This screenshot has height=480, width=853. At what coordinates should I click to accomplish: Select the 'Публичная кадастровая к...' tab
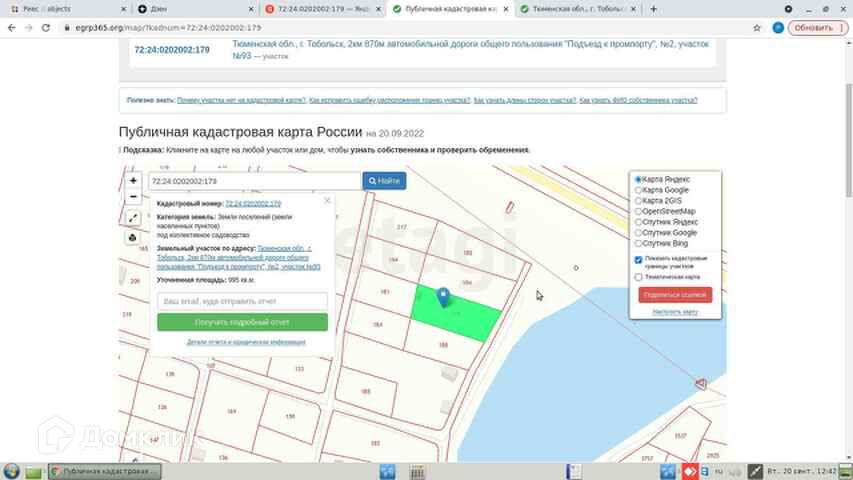[x=450, y=9]
